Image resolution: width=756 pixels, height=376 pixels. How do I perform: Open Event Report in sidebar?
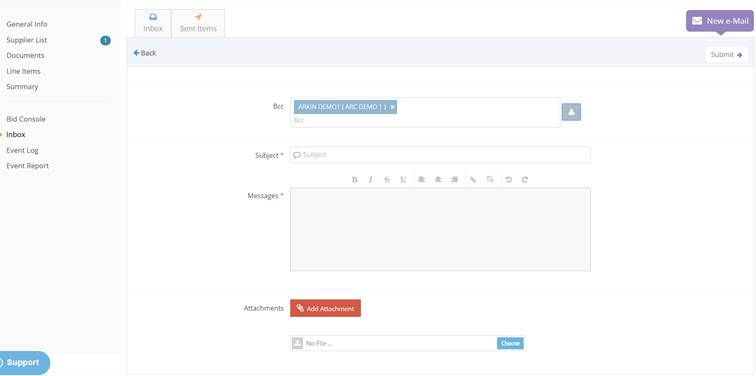27,166
